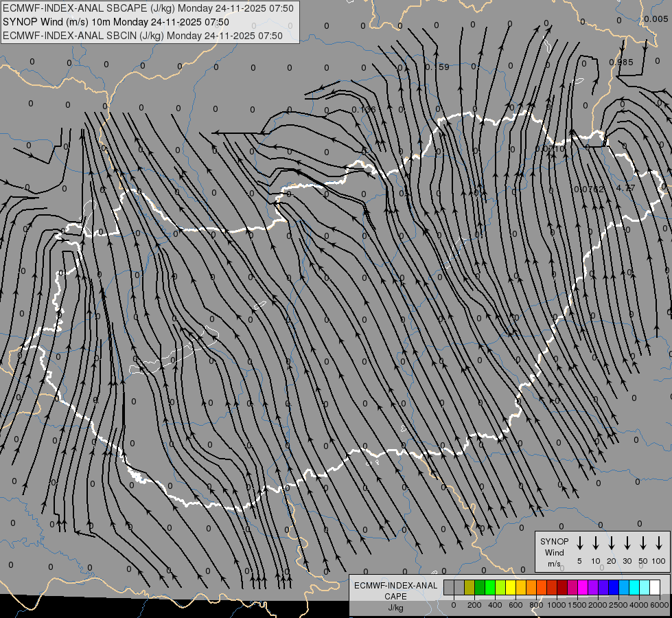Pick the orange swatch left of 800 tick
This screenshot has height=618, width=672.
pos(531,587)
